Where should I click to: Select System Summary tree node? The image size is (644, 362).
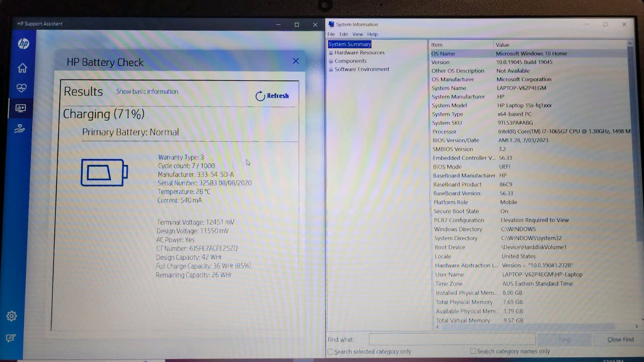[350, 44]
